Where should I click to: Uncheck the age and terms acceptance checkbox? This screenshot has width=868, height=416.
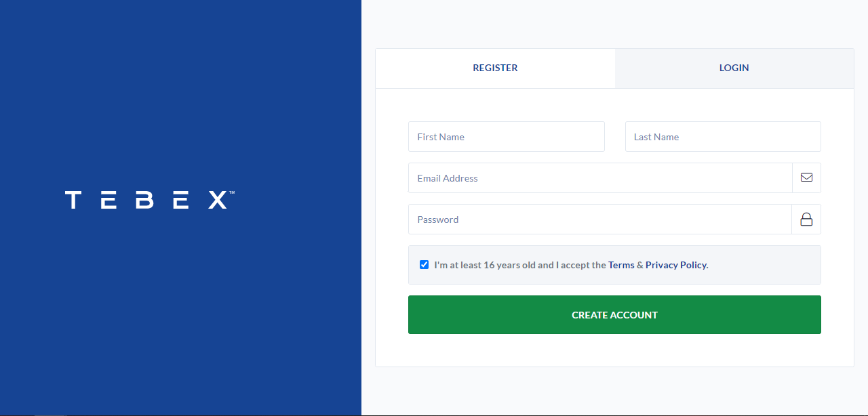click(x=424, y=264)
